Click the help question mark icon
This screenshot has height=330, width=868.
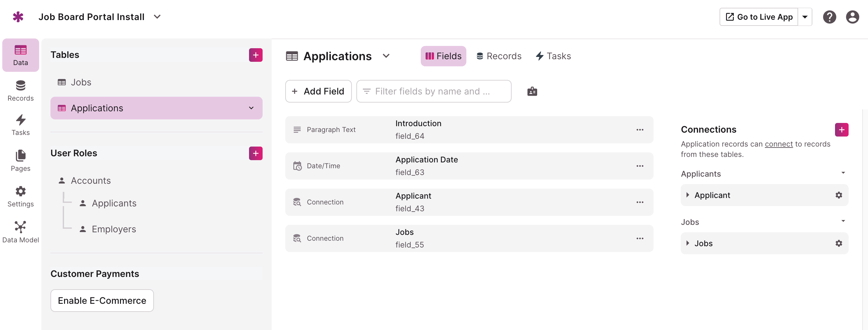(x=830, y=16)
